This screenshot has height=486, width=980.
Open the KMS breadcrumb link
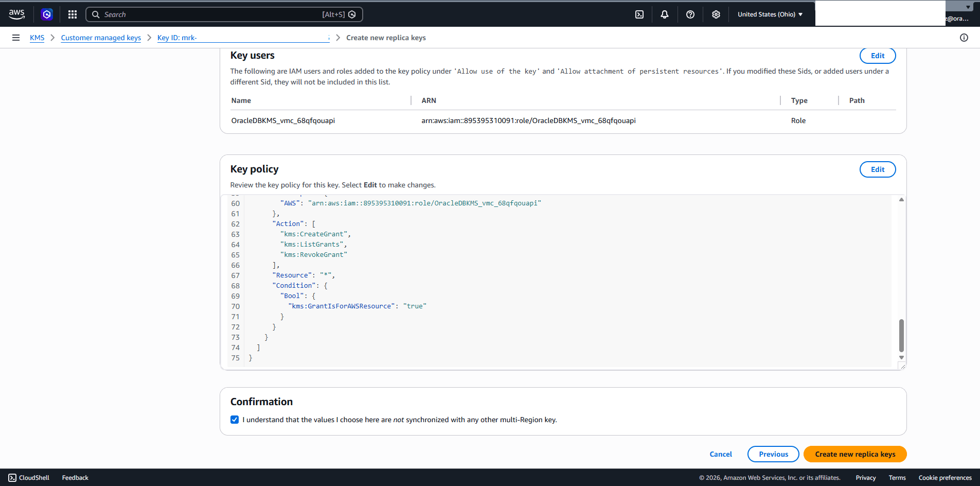[x=37, y=37]
